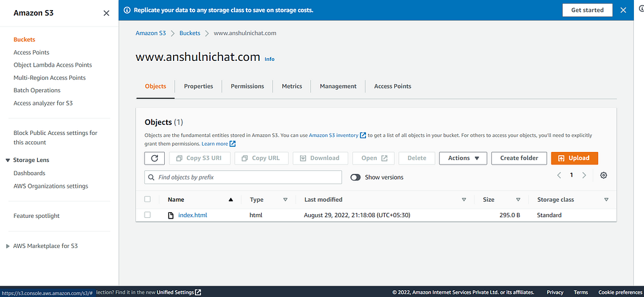Click the search magnifier icon
Screen dimensions: 644x297
point(152,178)
